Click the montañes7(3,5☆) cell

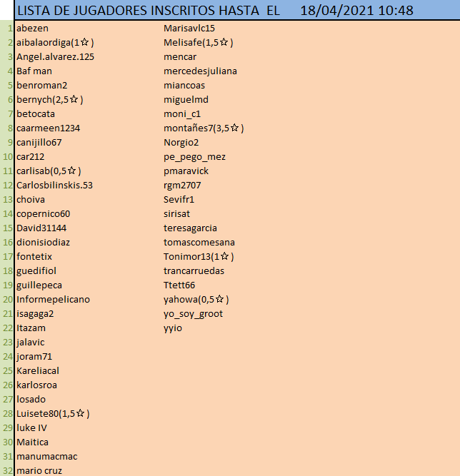pyautogui.click(x=204, y=128)
